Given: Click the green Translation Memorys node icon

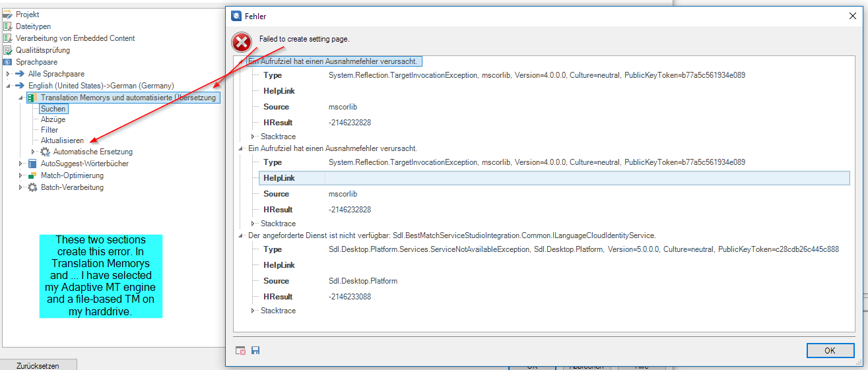Looking at the screenshot, I should click(x=32, y=98).
